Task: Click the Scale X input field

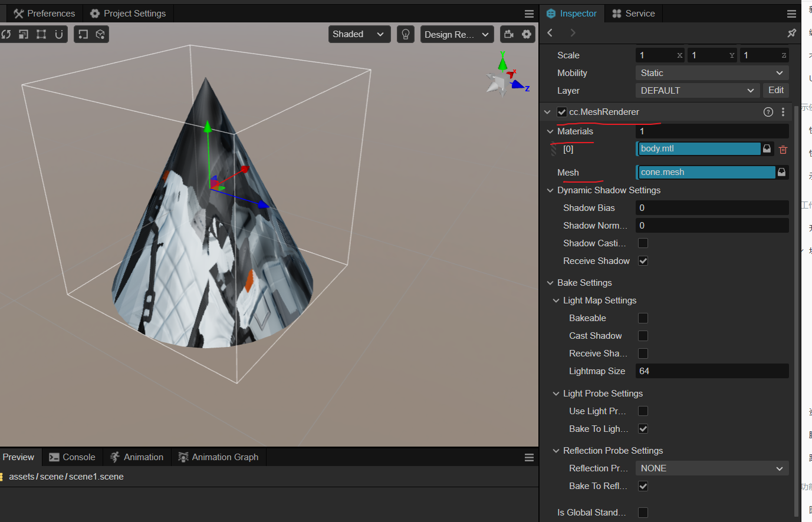Action: pos(660,55)
